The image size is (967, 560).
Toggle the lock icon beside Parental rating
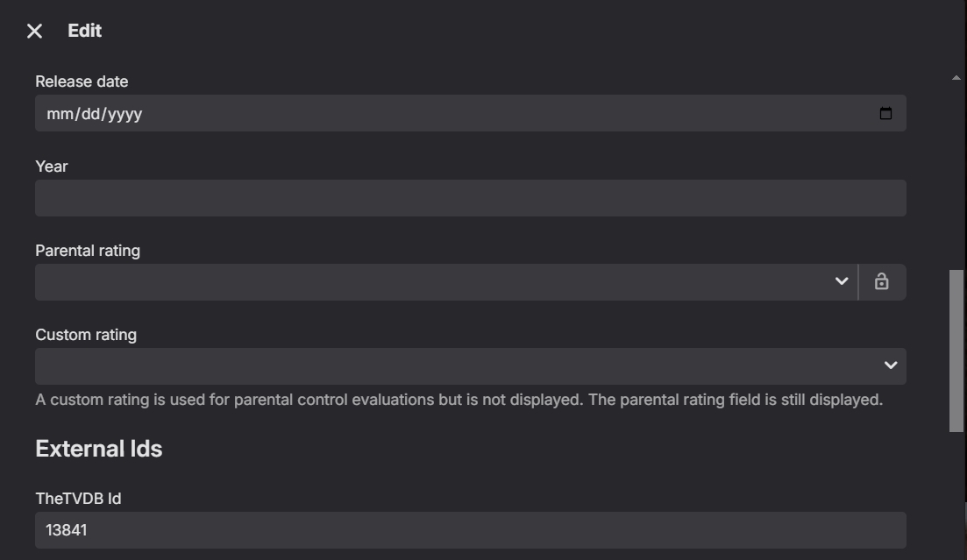click(x=881, y=281)
